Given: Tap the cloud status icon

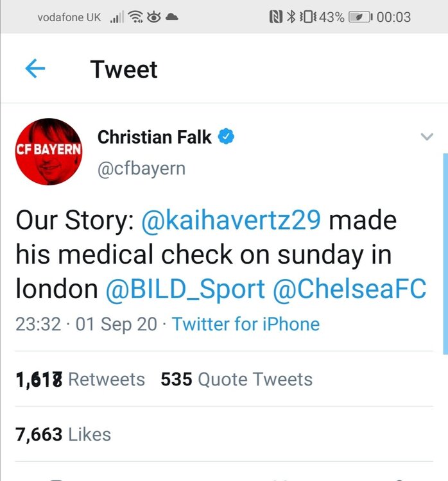Looking at the screenshot, I should (x=172, y=17).
